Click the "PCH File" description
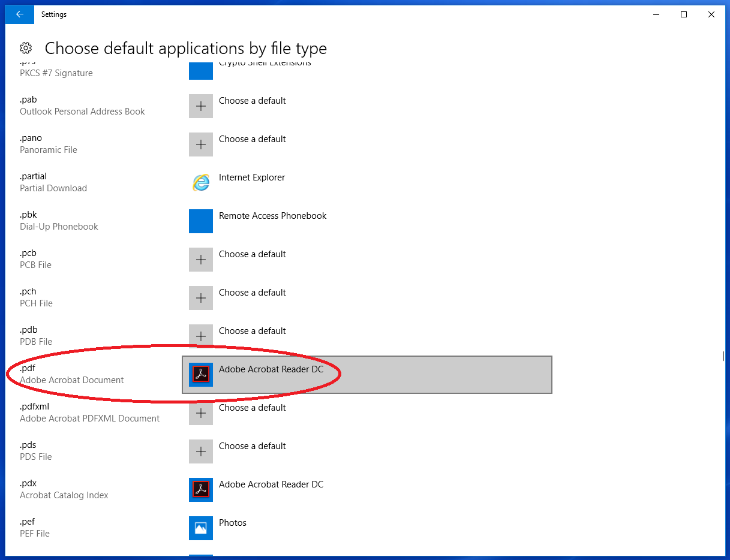Screen dimensions: 730x560 click(x=36, y=303)
